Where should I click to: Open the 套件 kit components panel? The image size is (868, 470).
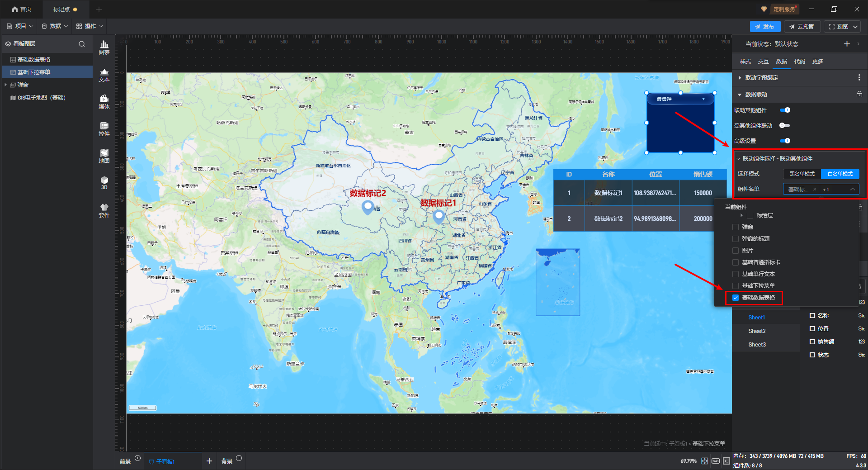pos(104,210)
